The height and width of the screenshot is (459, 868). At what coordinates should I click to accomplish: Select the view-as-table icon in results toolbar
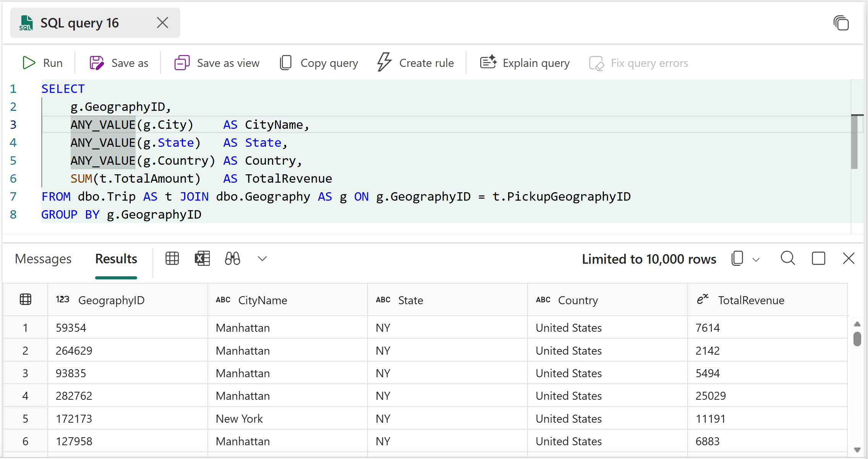pos(172,258)
